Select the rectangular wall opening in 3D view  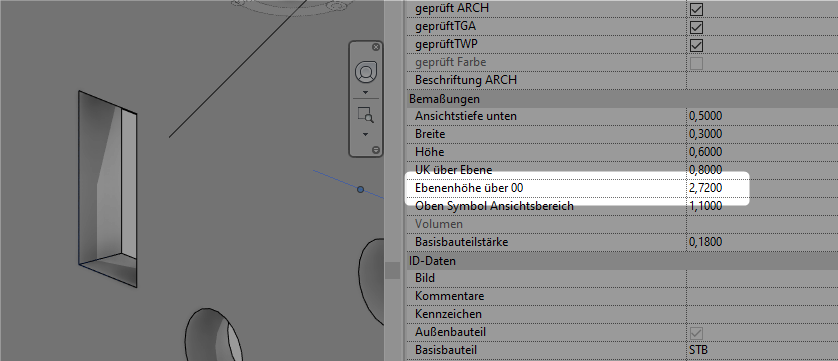[107, 188]
